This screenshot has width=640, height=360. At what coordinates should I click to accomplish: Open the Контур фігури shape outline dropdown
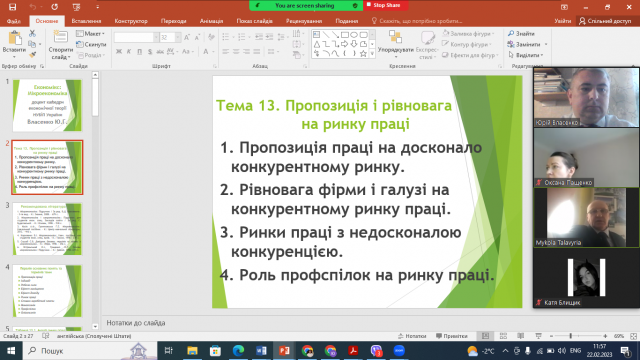tap(467, 44)
